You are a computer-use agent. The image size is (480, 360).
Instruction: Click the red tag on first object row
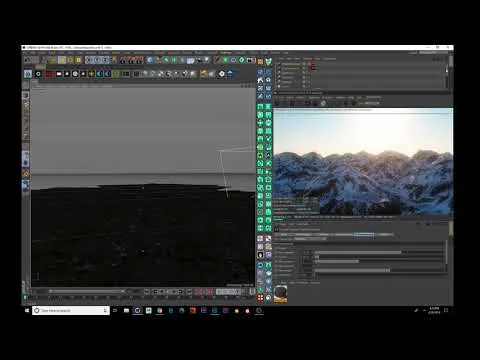313,64
